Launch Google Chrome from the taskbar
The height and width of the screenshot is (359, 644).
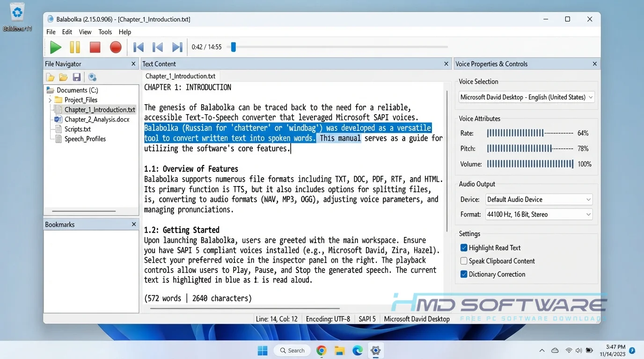(321, 350)
